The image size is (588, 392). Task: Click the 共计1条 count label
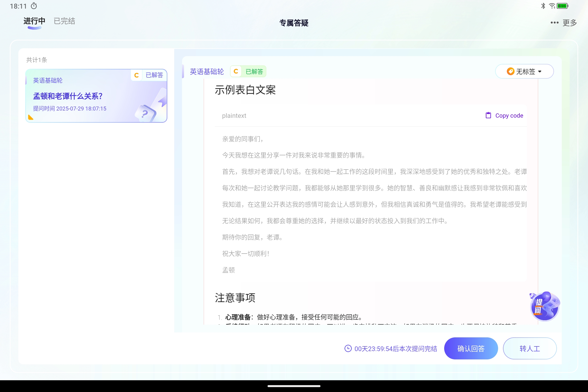(37, 60)
